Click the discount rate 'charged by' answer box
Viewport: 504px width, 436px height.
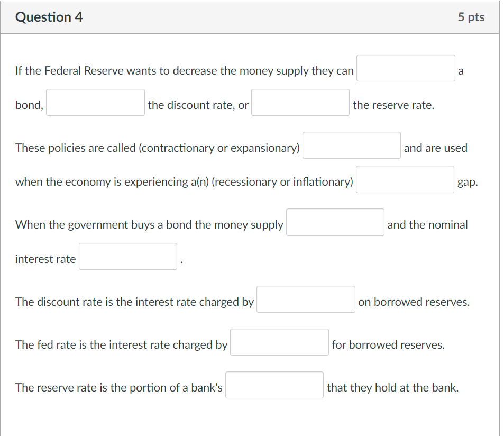coord(305,299)
